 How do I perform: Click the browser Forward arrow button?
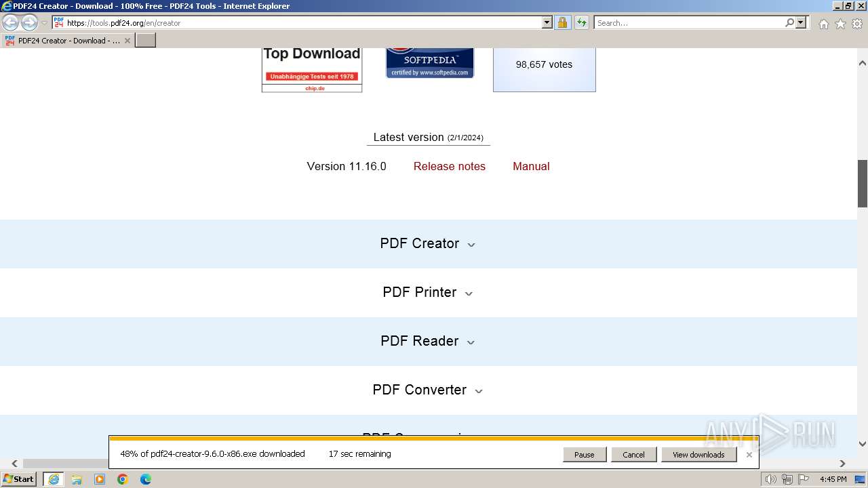click(x=29, y=22)
